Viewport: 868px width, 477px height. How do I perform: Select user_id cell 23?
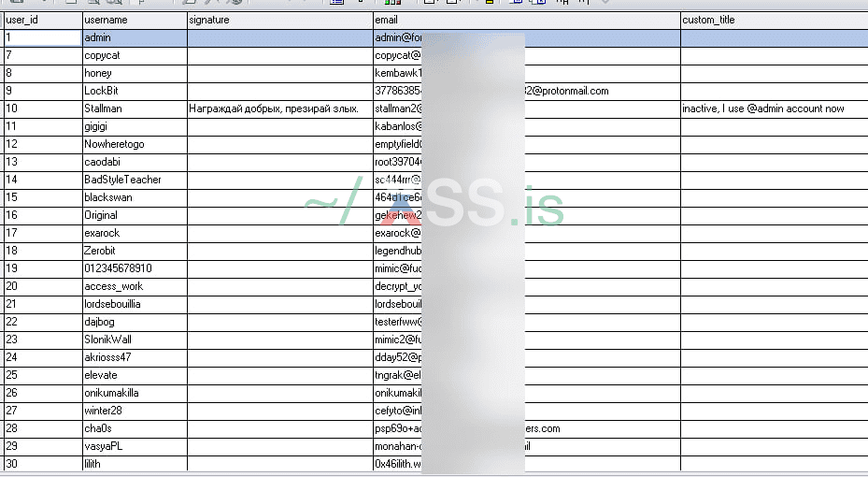(43, 340)
